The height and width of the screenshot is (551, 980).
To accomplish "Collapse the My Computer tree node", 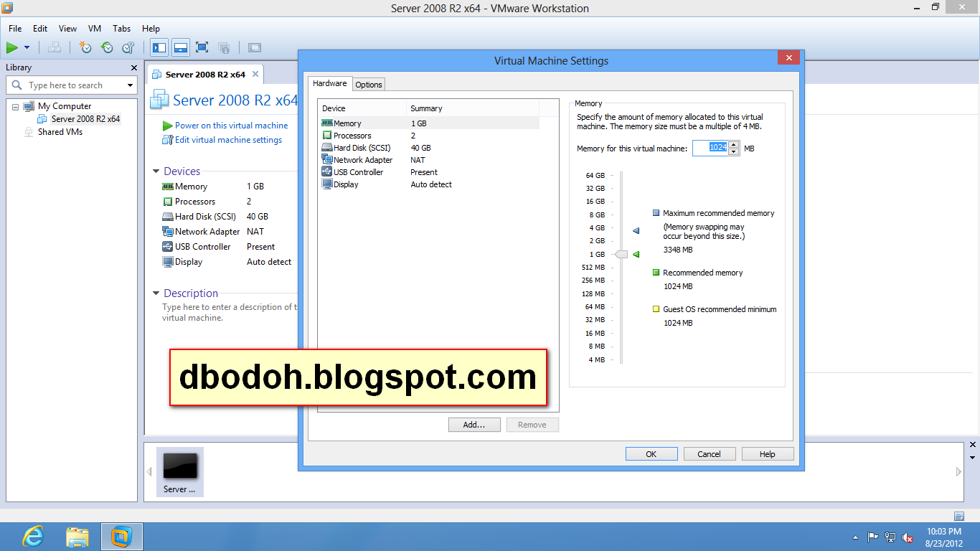I will point(15,106).
